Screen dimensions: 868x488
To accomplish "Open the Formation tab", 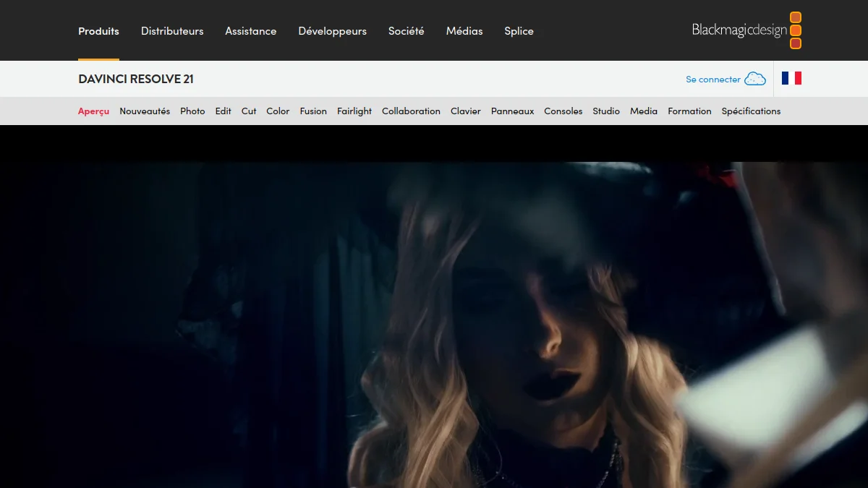I will 689,111.
